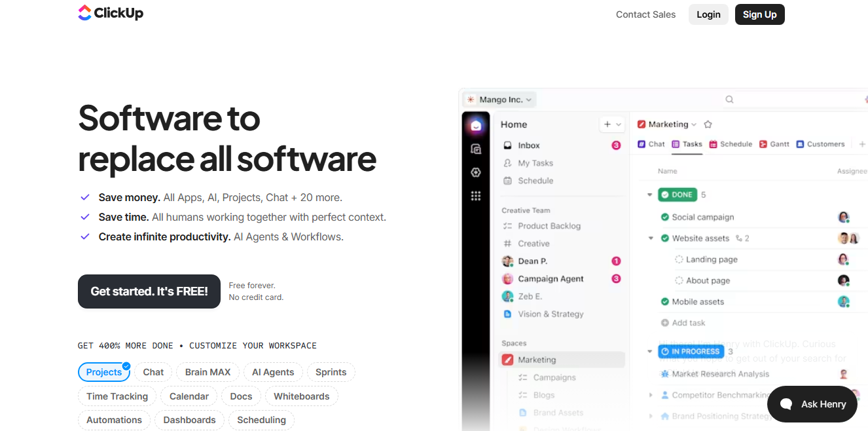Click Add task row under DONE
868x431 pixels.
pyautogui.click(x=683, y=323)
